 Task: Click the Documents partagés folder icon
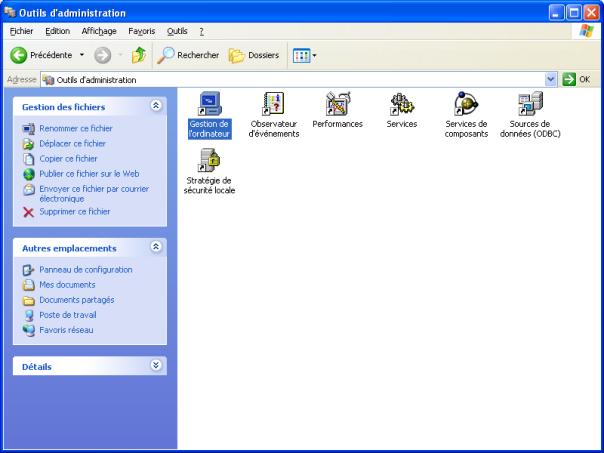pyautogui.click(x=29, y=300)
